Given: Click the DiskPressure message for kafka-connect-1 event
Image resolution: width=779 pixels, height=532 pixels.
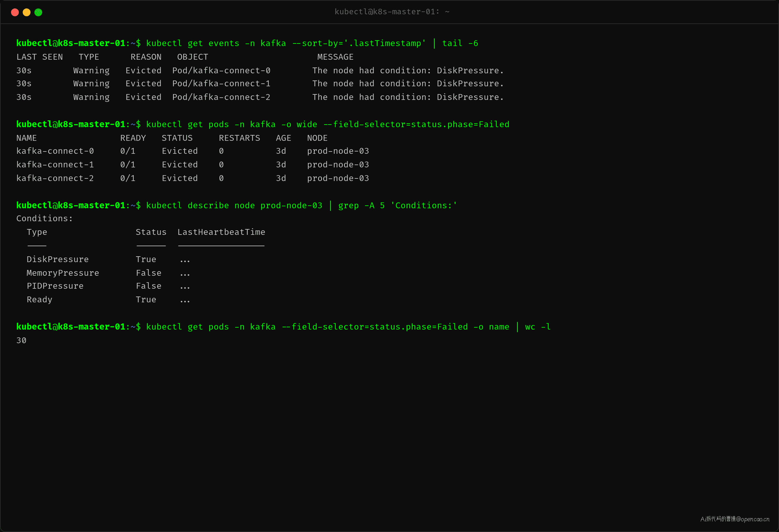Looking at the screenshot, I should (x=408, y=83).
